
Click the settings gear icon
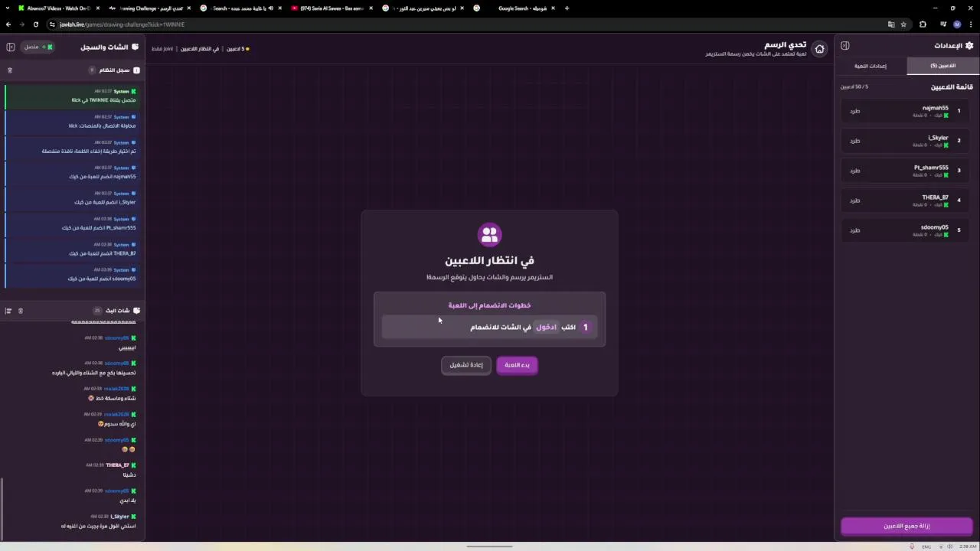(x=969, y=46)
